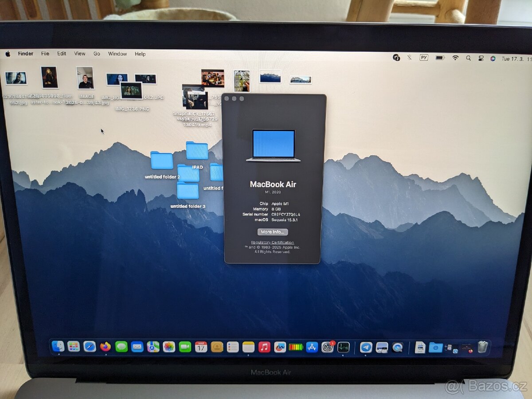The width and height of the screenshot is (532, 399).
Task: Open PY input source menu
Action: point(424,57)
